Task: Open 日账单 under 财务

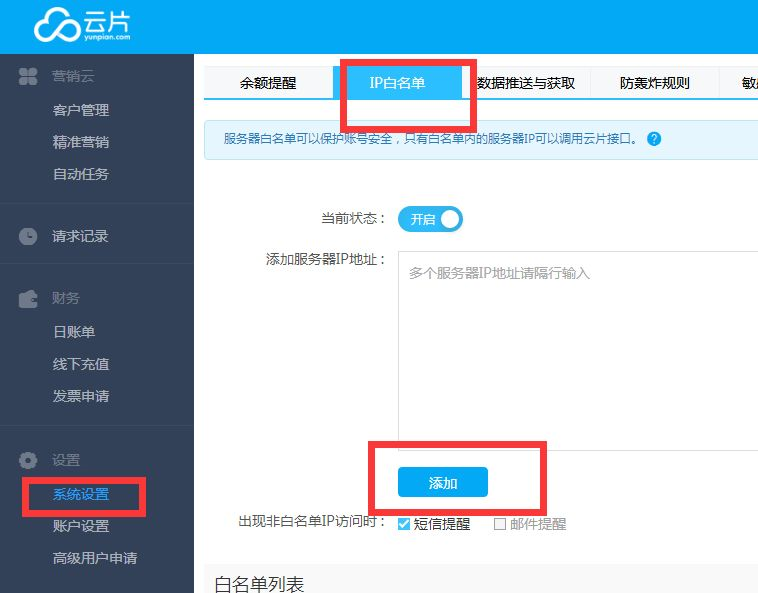Action: coord(74,332)
